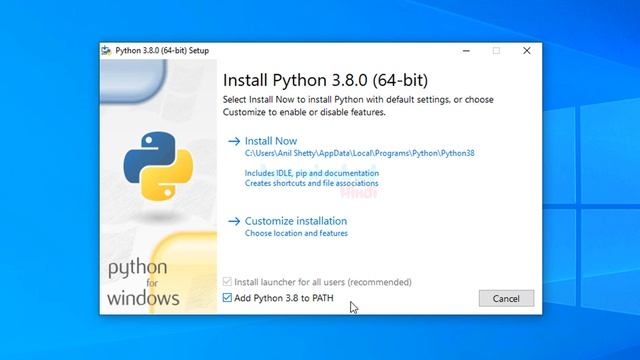Toggle Add Python 3.8 to PATH checkbox
The image size is (640, 360).
[227, 298]
